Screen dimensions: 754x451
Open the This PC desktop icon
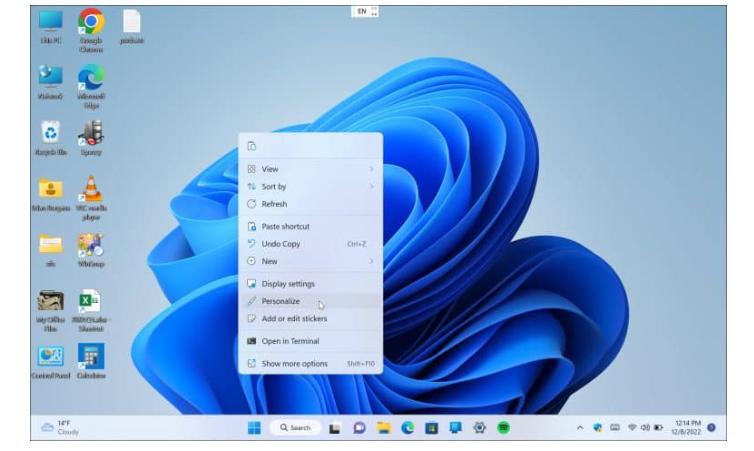click(50, 27)
